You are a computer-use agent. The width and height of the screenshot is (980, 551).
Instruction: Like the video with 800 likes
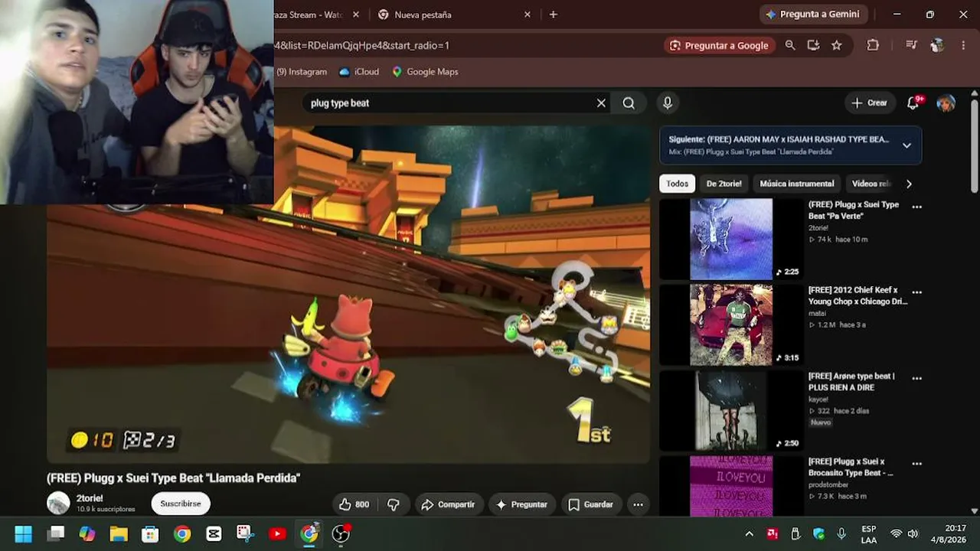pos(354,504)
